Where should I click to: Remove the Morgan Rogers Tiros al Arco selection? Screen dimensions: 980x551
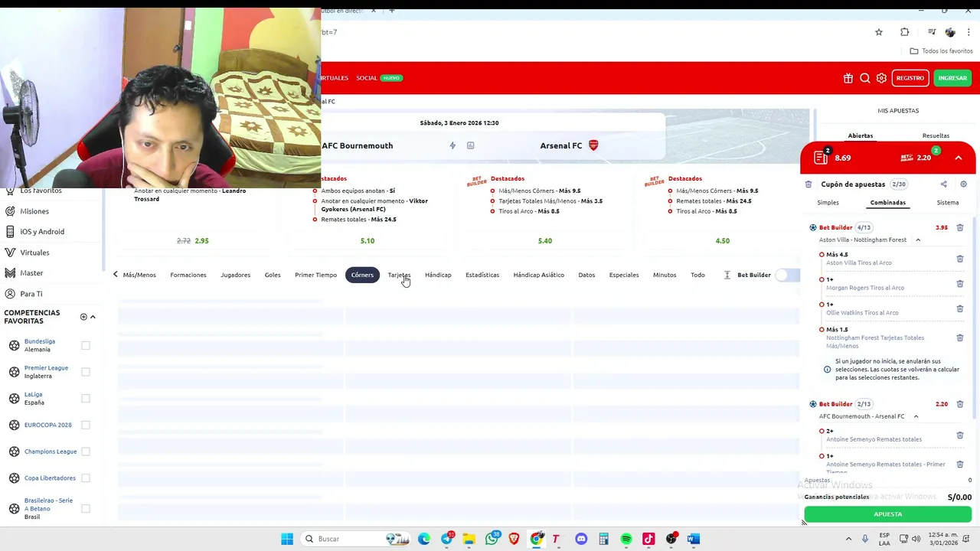pyautogui.click(x=960, y=284)
